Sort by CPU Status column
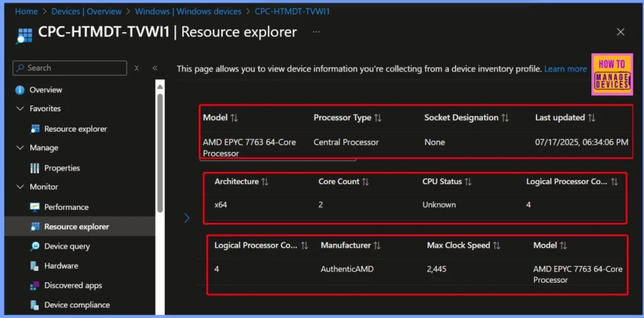 point(468,182)
